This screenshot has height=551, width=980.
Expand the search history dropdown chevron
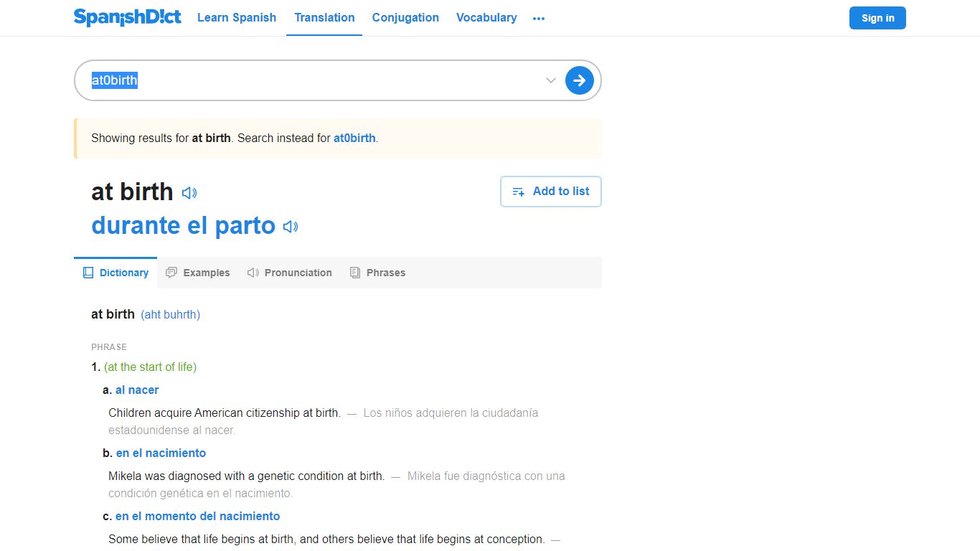551,80
